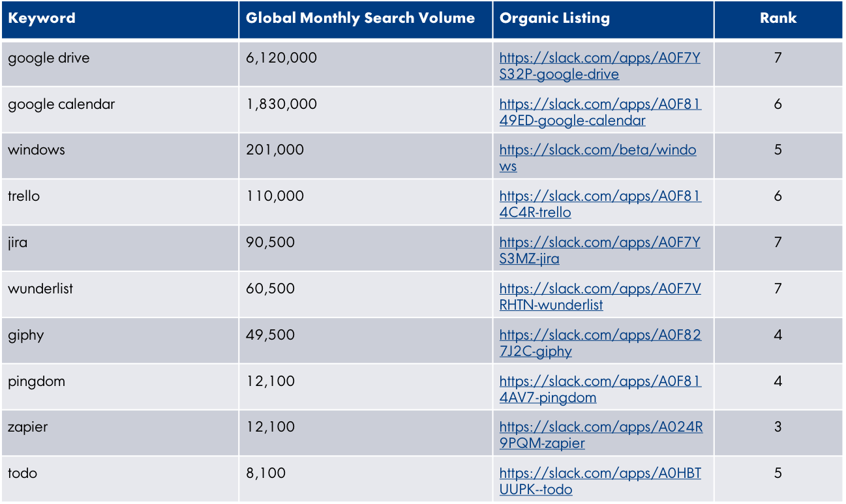Select rank 4 in the giphy row
Screen dimensions: 846x504
coord(778,335)
